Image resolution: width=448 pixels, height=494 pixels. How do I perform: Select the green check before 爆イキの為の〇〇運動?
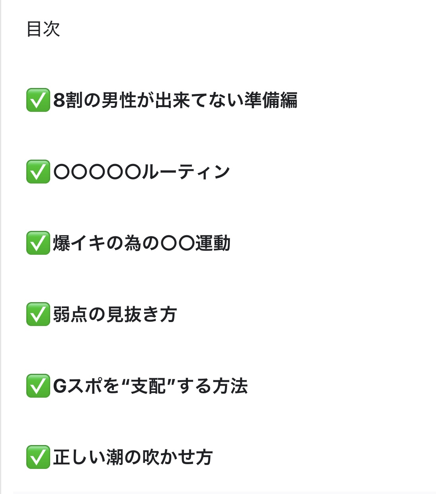coord(38,243)
